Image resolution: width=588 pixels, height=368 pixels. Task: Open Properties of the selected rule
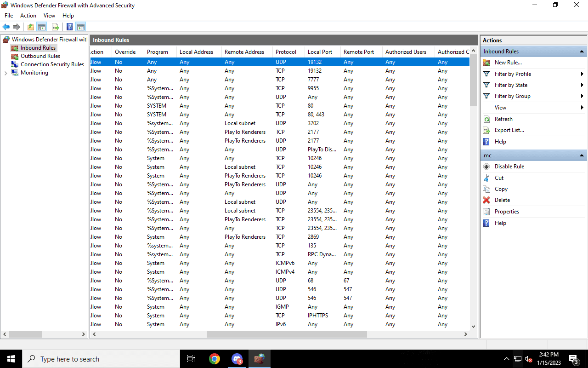pyautogui.click(x=507, y=212)
